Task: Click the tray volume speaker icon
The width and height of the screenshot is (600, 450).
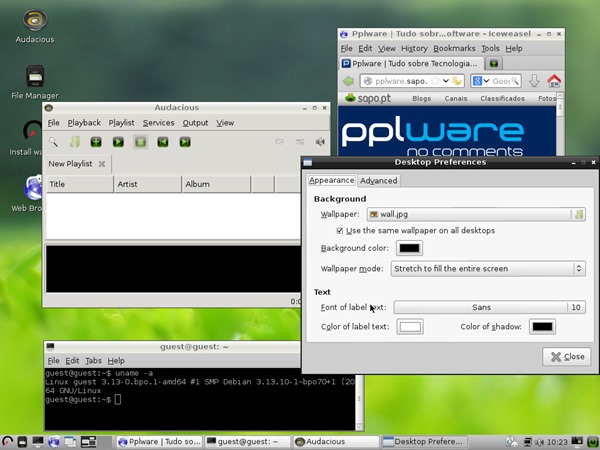Action: [x=540, y=442]
